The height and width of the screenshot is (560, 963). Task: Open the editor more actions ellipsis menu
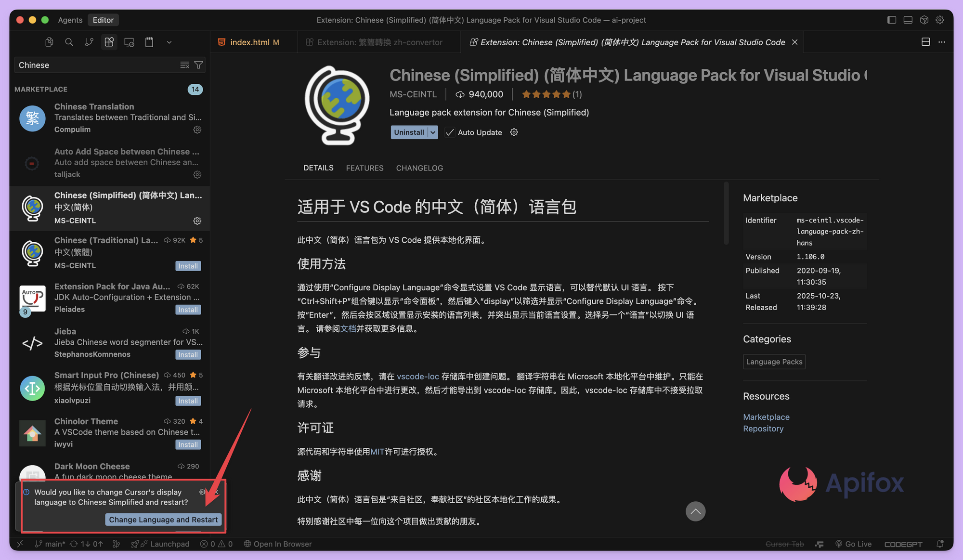click(x=942, y=42)
